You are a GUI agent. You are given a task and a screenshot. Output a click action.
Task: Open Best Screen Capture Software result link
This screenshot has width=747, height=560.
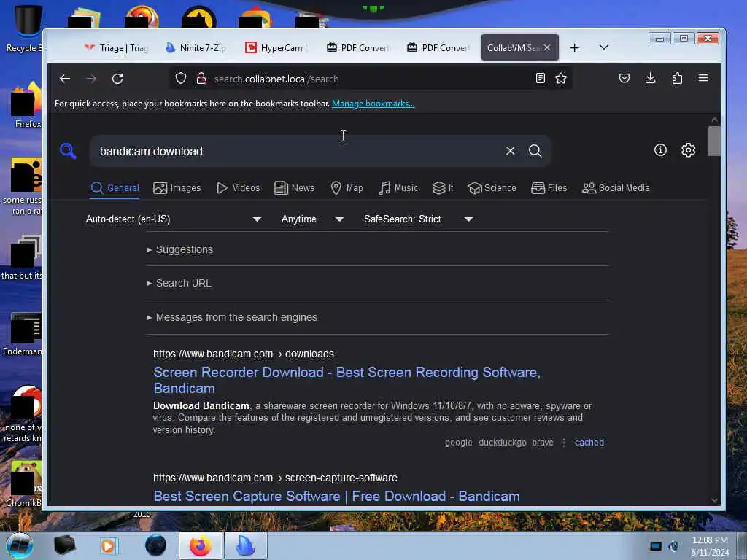pos(336,496)
